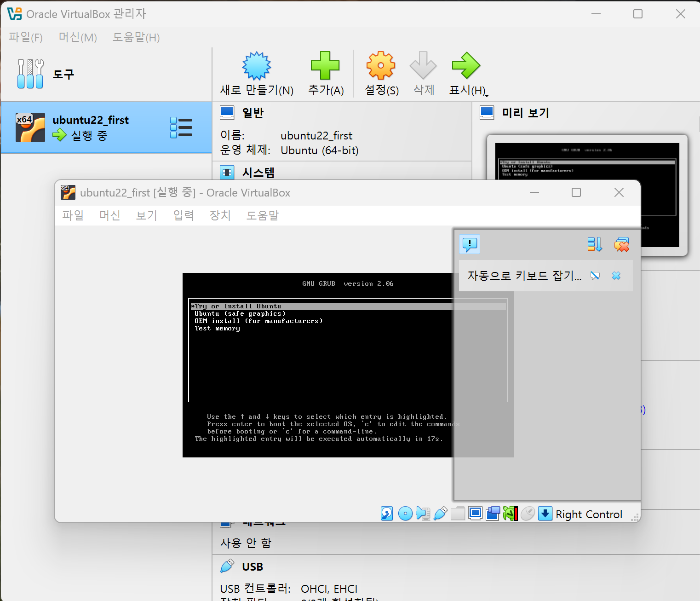Screen dimensions: 700x601
Task: Click the 미리 보기 preview header
Action: click(526, 113)
